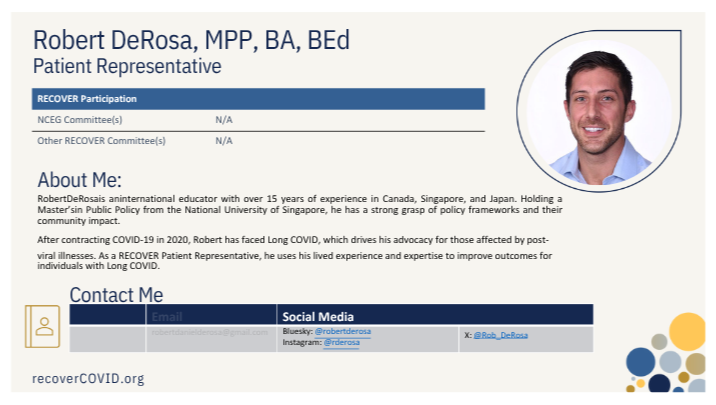Screen dimensions: 716x405
Task: Click the About Me heading
Action: pos(79,181)
